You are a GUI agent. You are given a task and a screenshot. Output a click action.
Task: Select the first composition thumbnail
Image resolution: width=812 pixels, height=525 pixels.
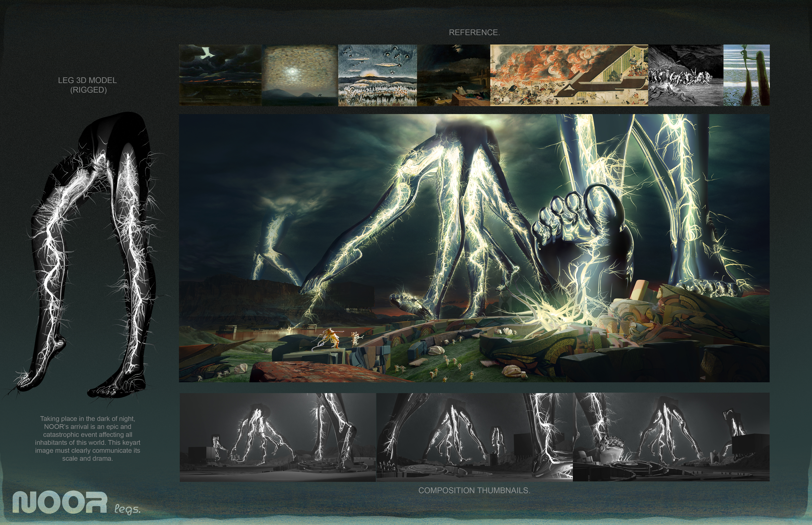pyautogui.click(x=278, y=437)
